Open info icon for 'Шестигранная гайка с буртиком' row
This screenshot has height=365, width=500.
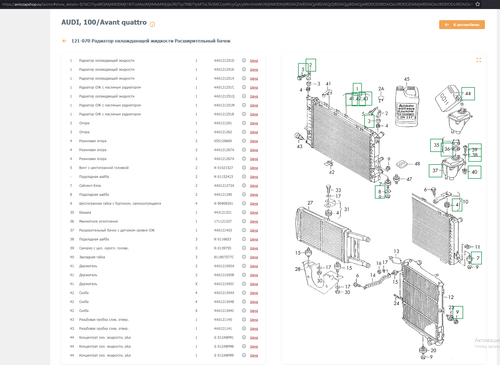click(244, 203)
